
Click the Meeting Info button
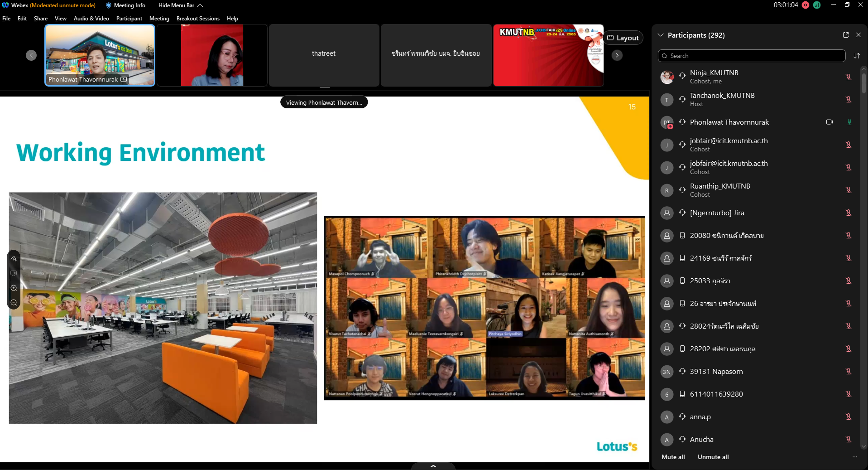(125, 5)
